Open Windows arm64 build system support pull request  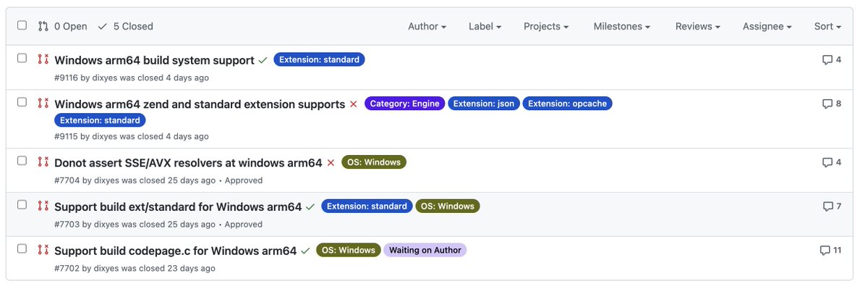tap(154, 60)
